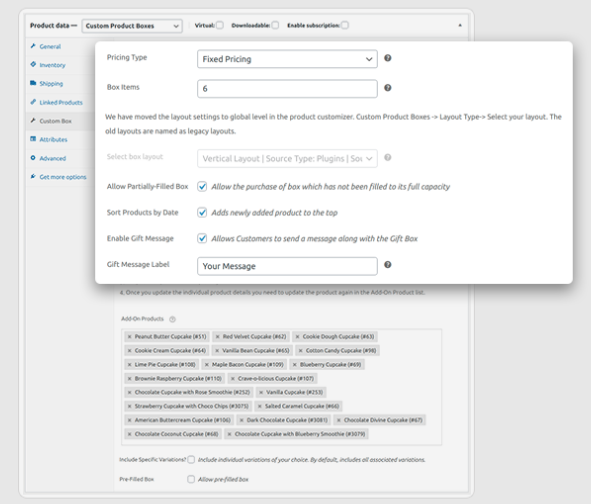591x504 pixels.
Task: Check Include Specific Variations box
Action: (191, 460)
